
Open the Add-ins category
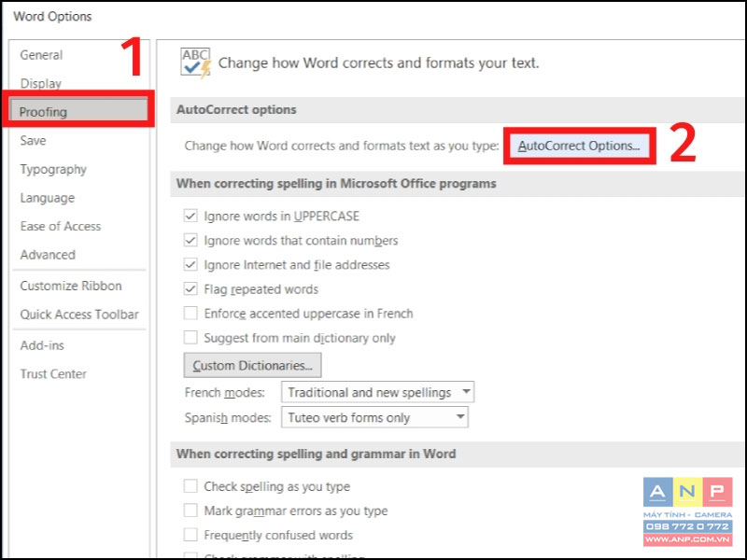point(42,345)
